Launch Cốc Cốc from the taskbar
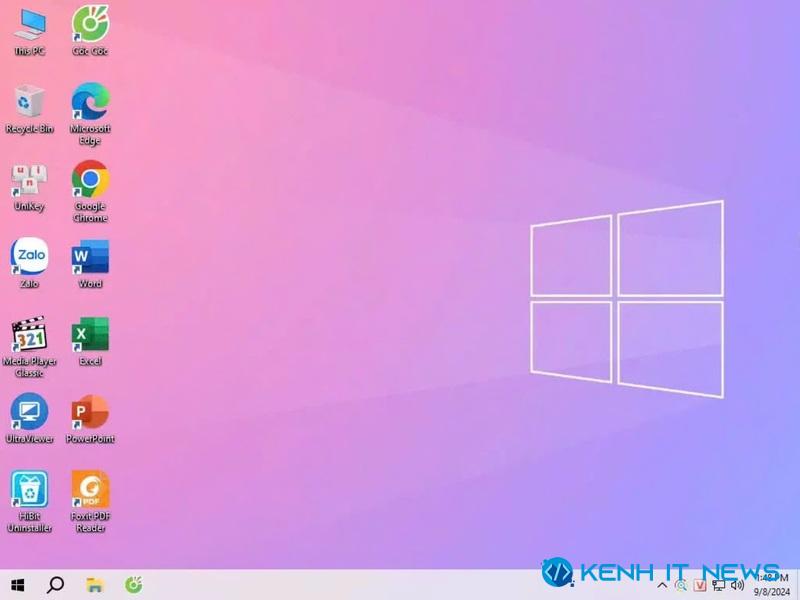Viewport: 800px width, 600px height. [x=134, y=585]
